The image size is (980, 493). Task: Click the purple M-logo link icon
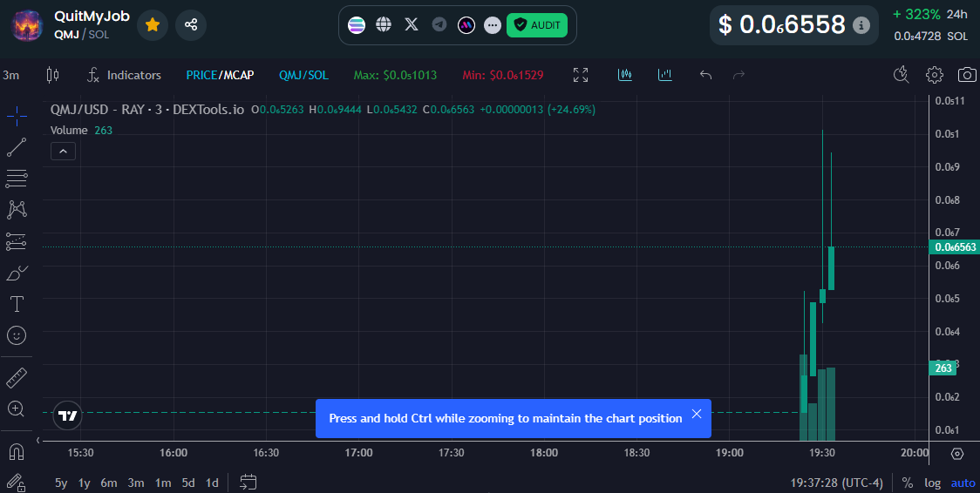tap(466, 25)
